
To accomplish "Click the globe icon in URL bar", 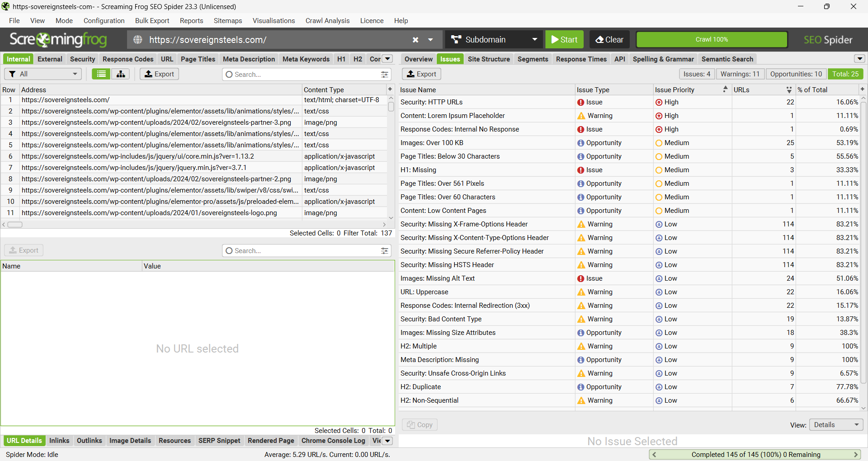I will (138, 40).
